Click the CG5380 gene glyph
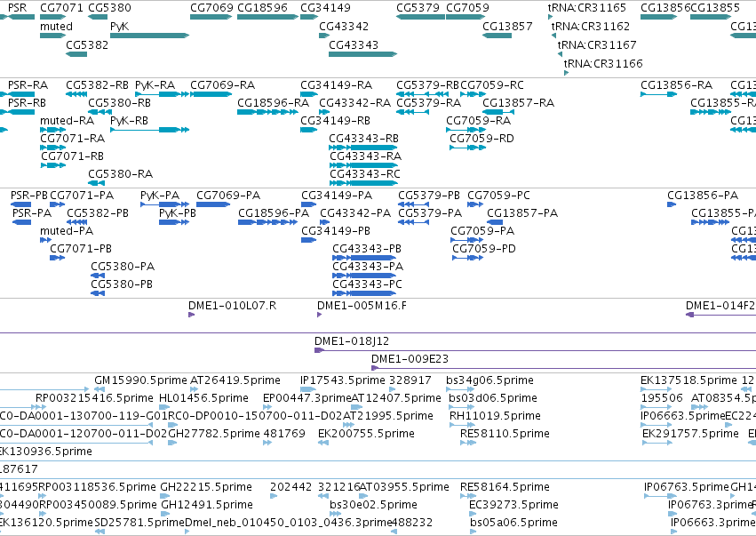This screenshot has height=536, width=756. (98, 17)
